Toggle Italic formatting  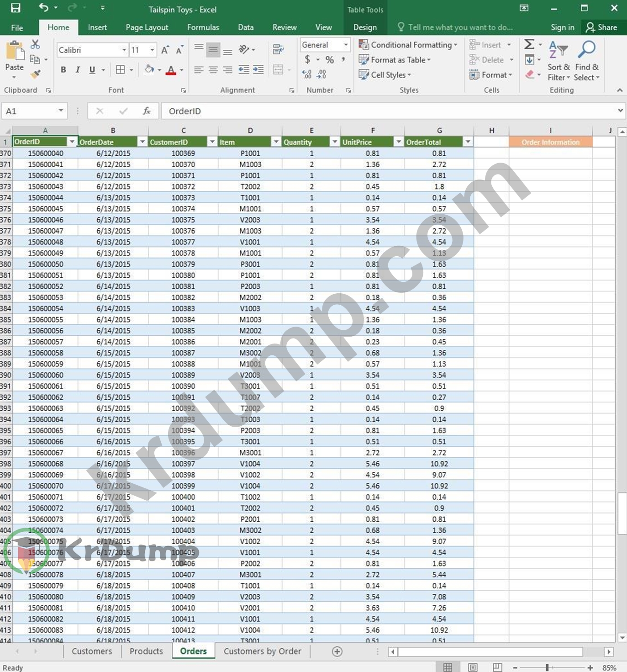pyautogui.click(x=78, y=70)
